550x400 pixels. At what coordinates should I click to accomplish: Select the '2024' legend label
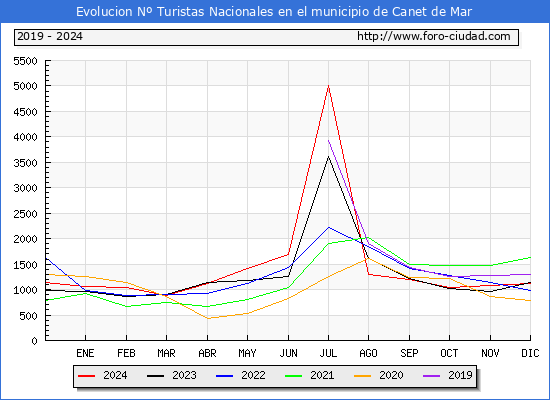point(115,375)
